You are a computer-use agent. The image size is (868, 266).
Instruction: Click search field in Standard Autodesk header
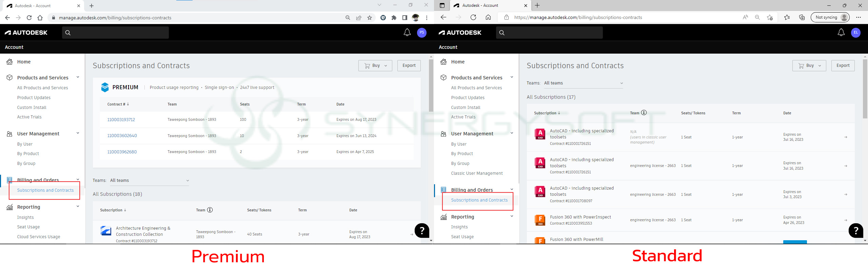coord(549,33)
